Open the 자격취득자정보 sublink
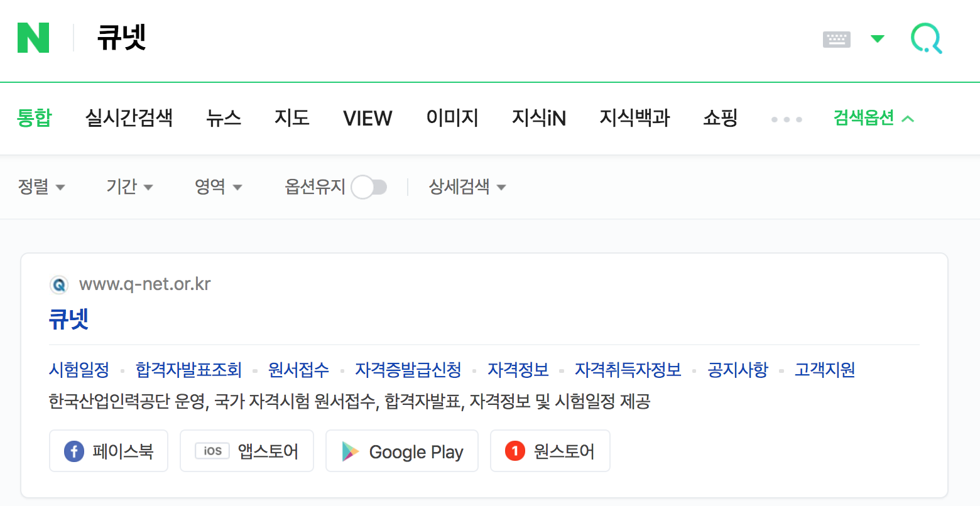This screenshot has width=980, height=506. point(628,370)
